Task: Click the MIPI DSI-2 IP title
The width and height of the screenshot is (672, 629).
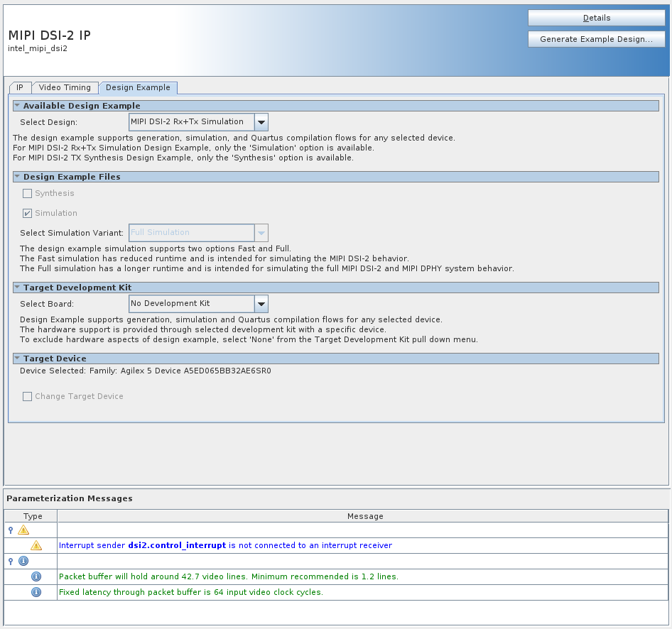Action: click(49, 35)
